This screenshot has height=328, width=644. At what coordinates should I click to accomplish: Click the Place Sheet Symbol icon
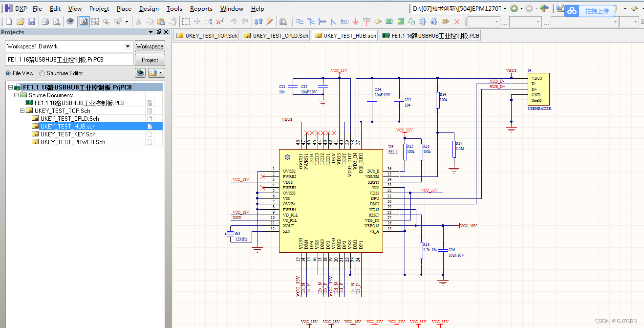click(390, 21)
